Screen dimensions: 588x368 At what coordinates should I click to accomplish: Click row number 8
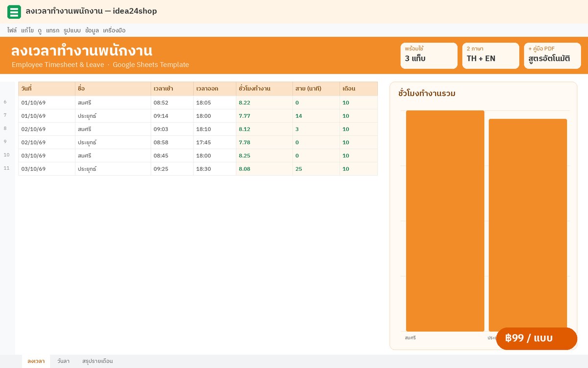click(5, 129)
